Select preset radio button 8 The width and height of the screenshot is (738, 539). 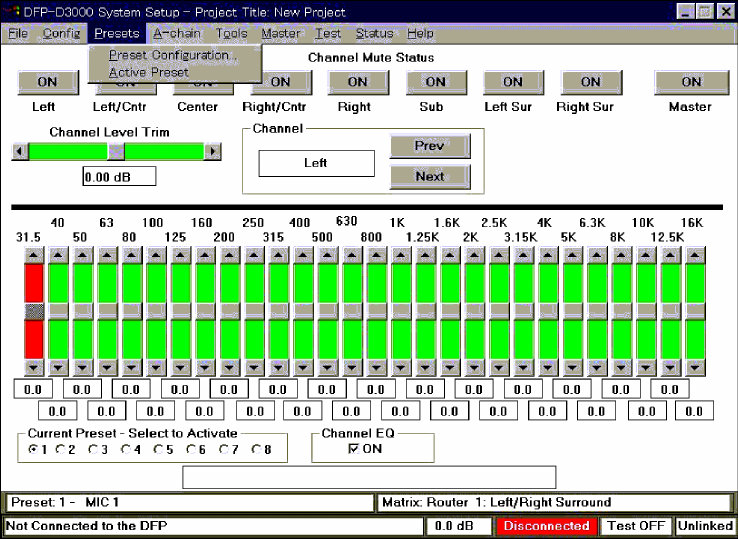click(256, 450)
